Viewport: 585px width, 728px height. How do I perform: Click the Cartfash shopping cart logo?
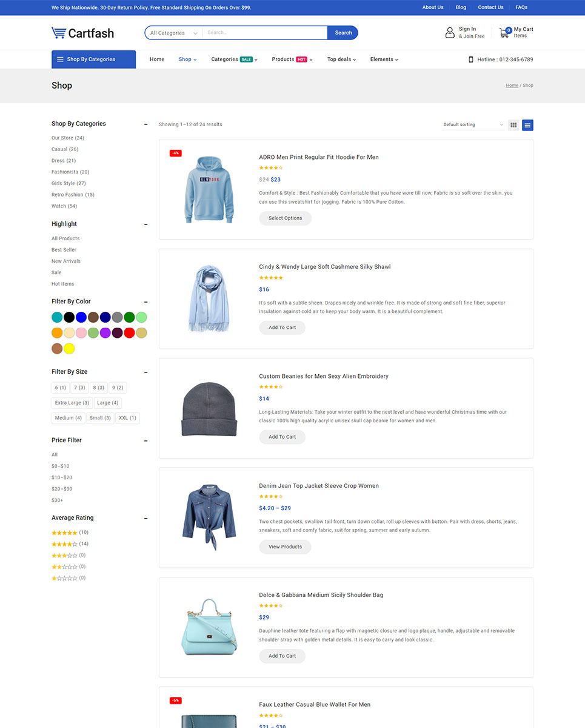[59, 33]
